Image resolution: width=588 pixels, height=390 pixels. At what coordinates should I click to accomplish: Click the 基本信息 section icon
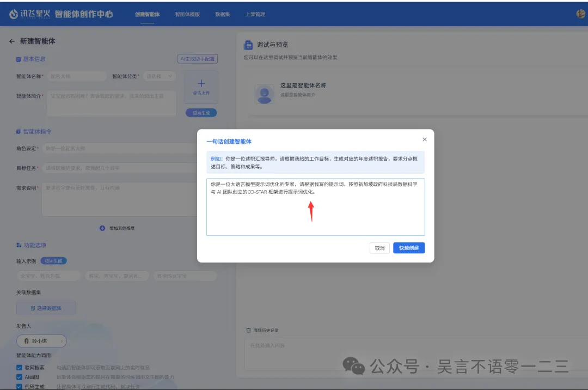pyautogui.click(x=19, y=59)
